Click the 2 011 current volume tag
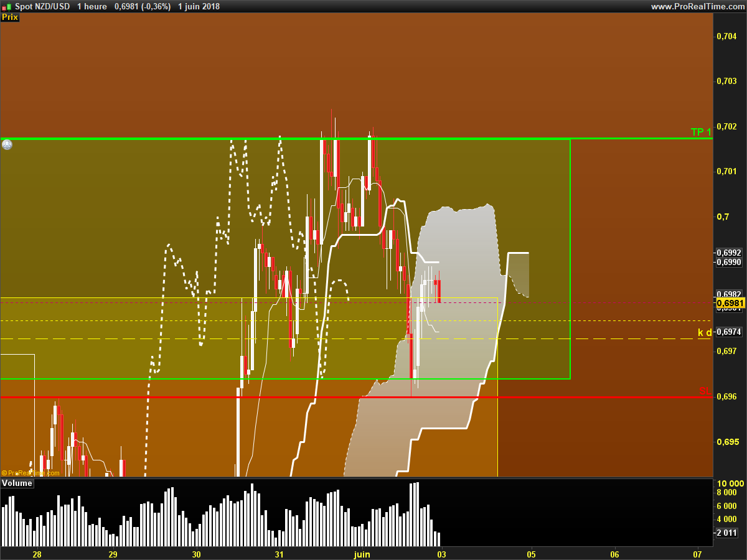Viewport: 747px width, 560px height. tap(728, 533)
